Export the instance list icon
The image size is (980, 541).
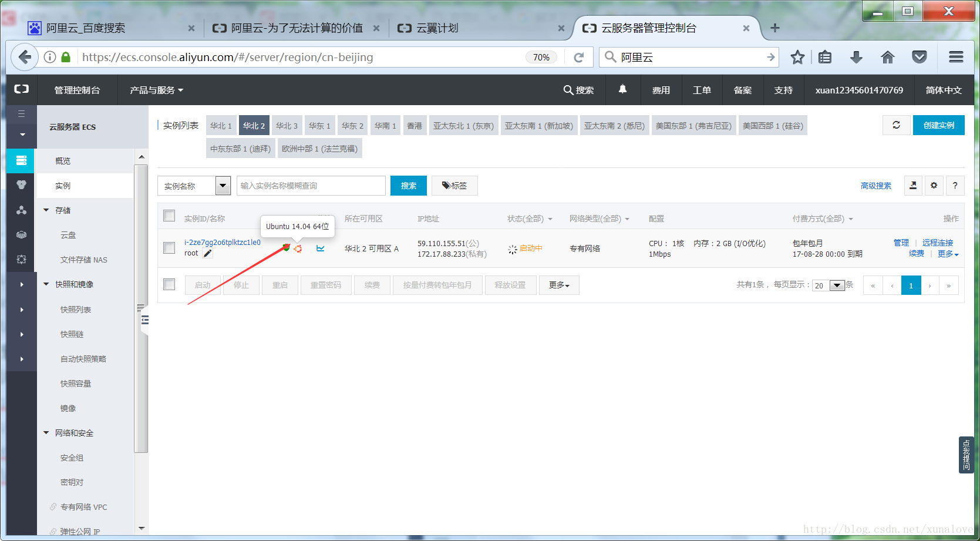[913, 186]
